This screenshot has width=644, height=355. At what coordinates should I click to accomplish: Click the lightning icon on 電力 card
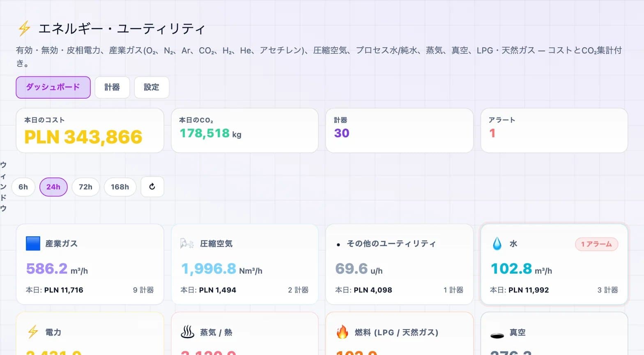[x=33, y=332]
